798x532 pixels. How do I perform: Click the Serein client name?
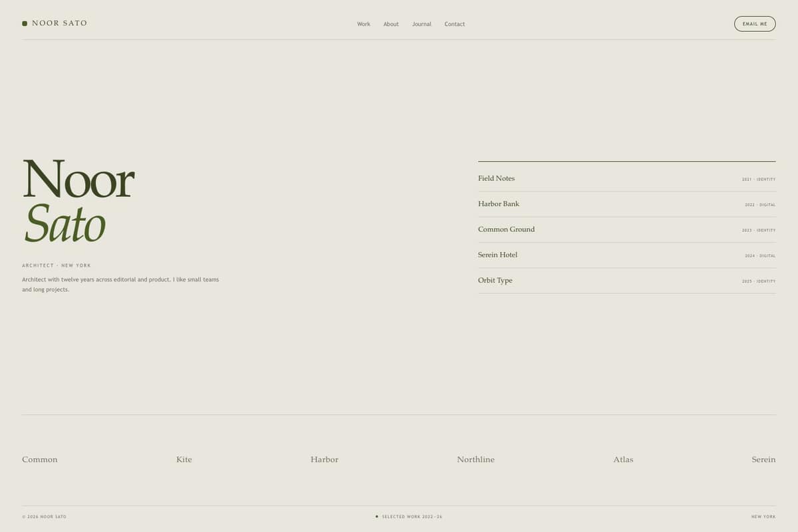[763, 460]
